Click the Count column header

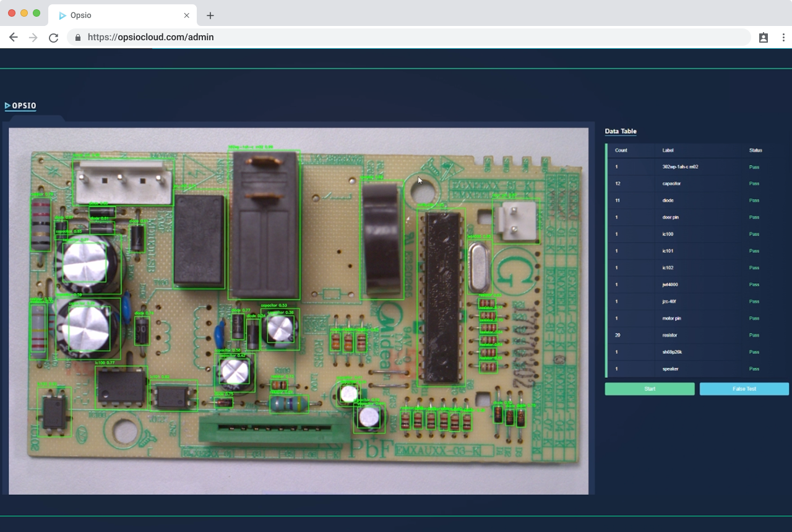click(622, 150)
